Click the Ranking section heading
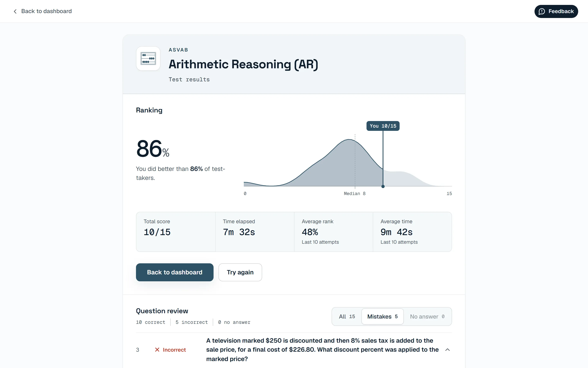The width and height of the screenshot is (588, 368). coord(149,110)
